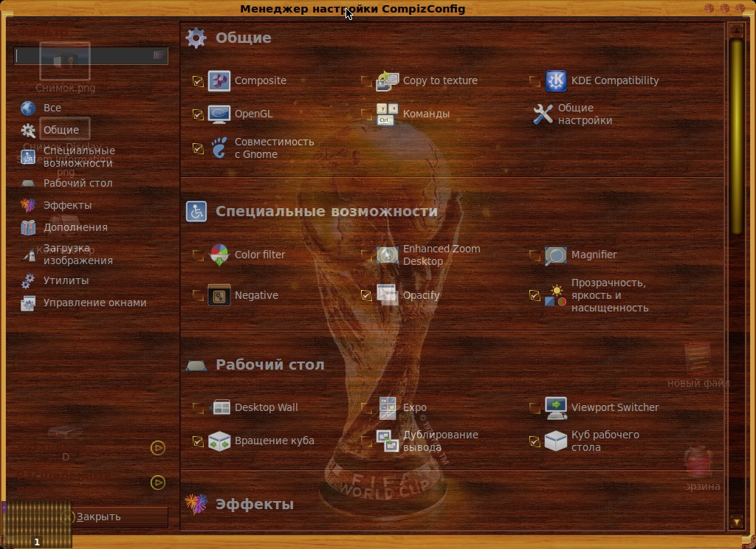756x549 pixels.
Task: Open Прозрачность, яркость и насыщенность icon
Action: point(555,295)
